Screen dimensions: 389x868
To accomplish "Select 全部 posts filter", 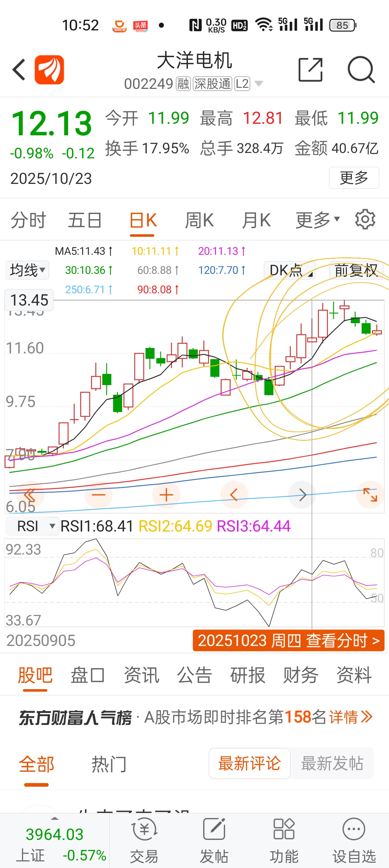I will [x=36, y=764].
